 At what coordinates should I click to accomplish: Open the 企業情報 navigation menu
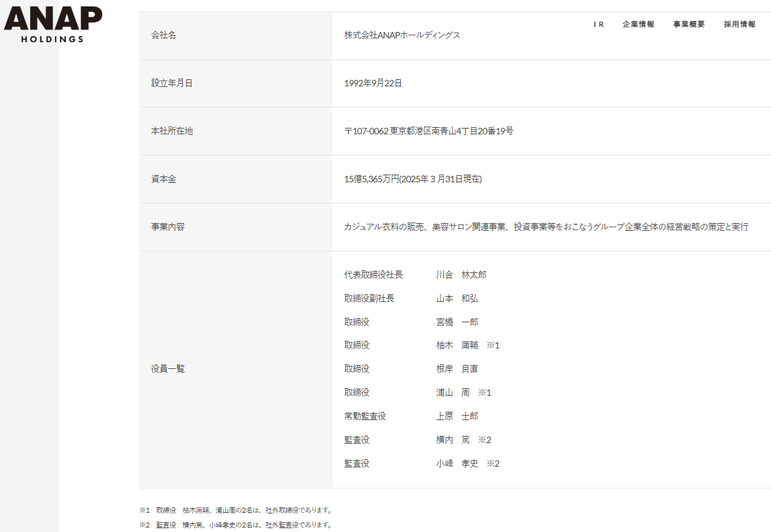pyautogui.click(x=638, y=24)
